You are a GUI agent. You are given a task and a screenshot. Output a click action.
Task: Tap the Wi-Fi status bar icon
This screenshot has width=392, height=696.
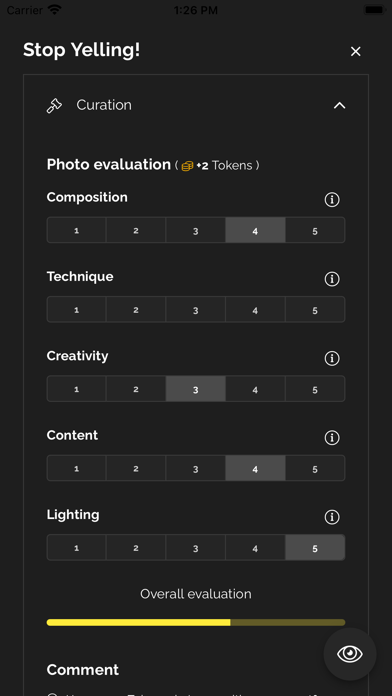pyautogui.click(x=55, y=10)
